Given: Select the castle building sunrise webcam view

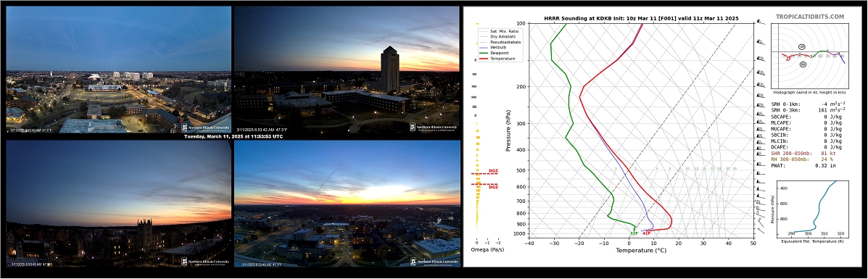Looking at the screenshot, I should pos(118,204).
